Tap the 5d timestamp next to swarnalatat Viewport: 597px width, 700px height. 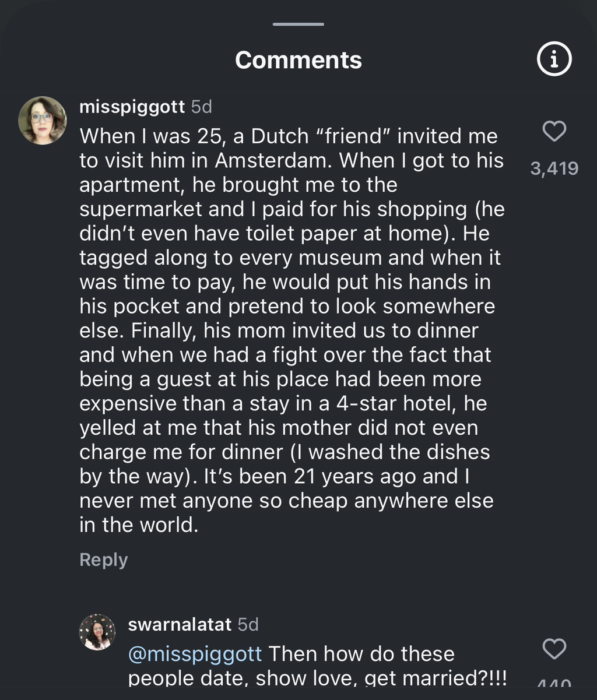click(248, 625)
